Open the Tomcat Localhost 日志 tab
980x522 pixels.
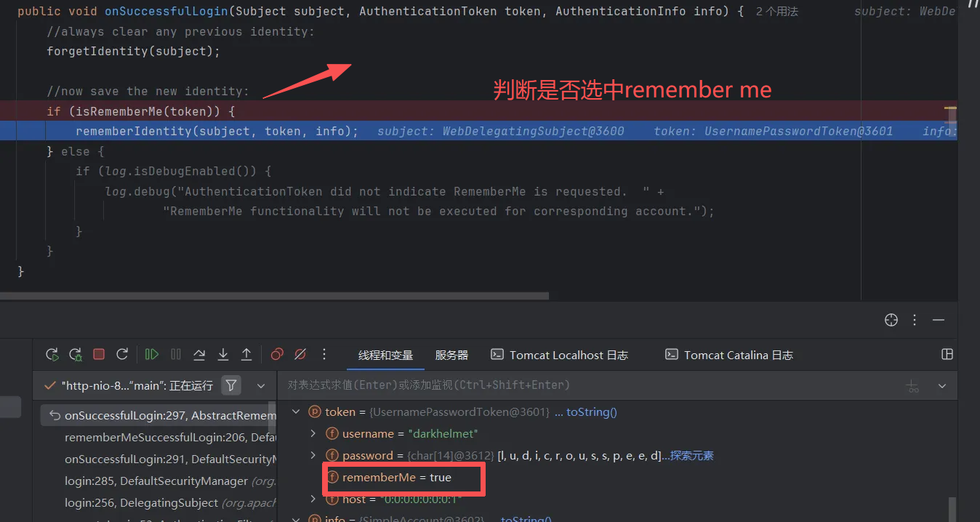click(559, 356)
